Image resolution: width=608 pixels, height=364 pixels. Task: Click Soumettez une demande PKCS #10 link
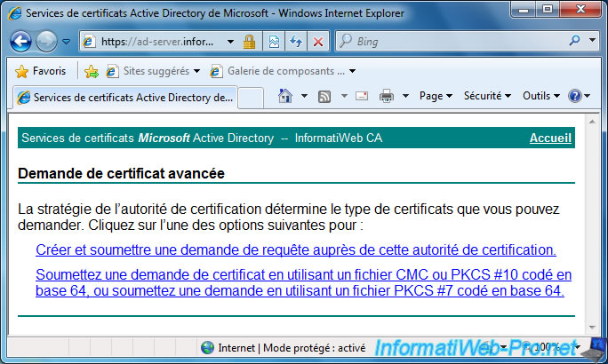(304, 282)
